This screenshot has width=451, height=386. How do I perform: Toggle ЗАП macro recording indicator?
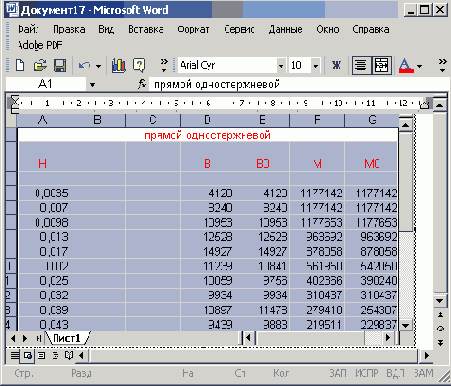338,373
